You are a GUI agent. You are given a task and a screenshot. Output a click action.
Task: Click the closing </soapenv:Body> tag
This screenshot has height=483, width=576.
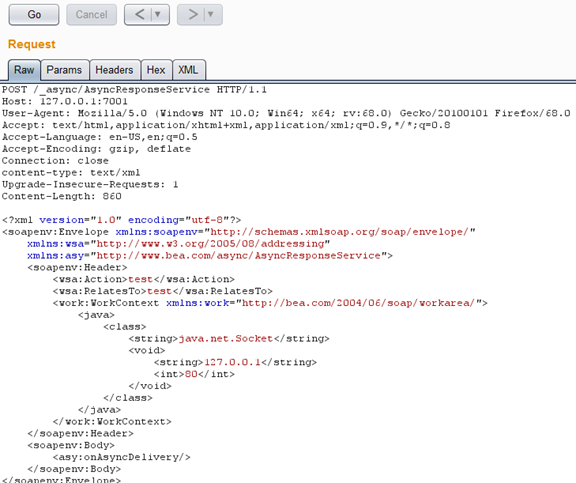(x=74, y=469)
